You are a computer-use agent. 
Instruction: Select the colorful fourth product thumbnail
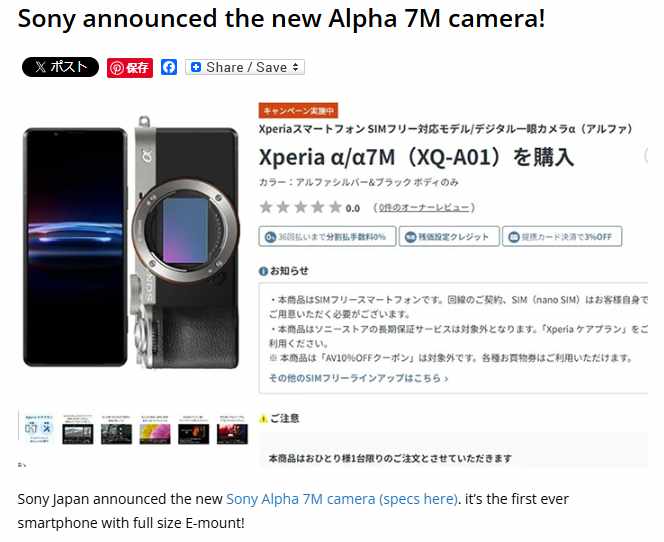click(155, 429)
